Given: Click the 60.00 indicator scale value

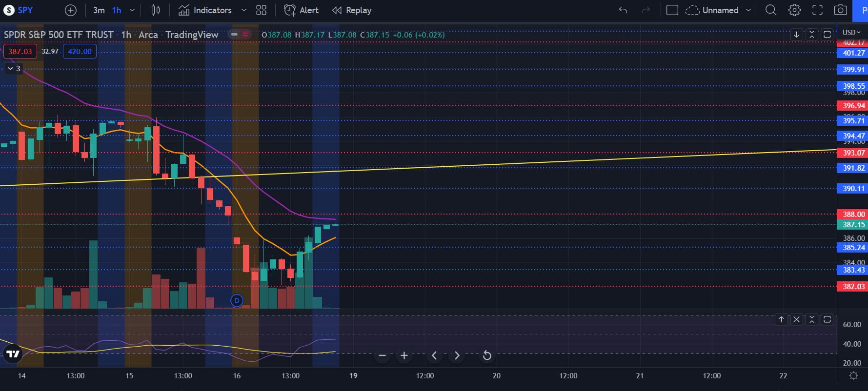Looking at the screenshot, I should (852, 325).
